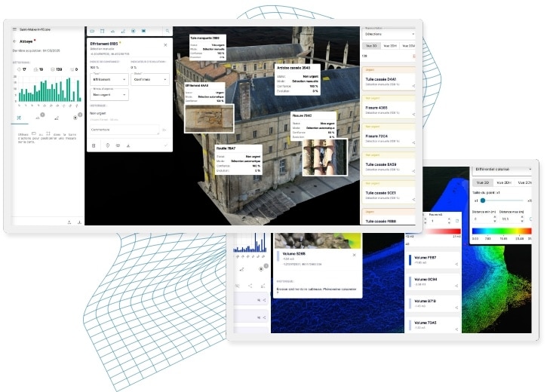547x392 pixels.
Task: Click the download icon at the sidebar bottom
Action: coord(79,222)
